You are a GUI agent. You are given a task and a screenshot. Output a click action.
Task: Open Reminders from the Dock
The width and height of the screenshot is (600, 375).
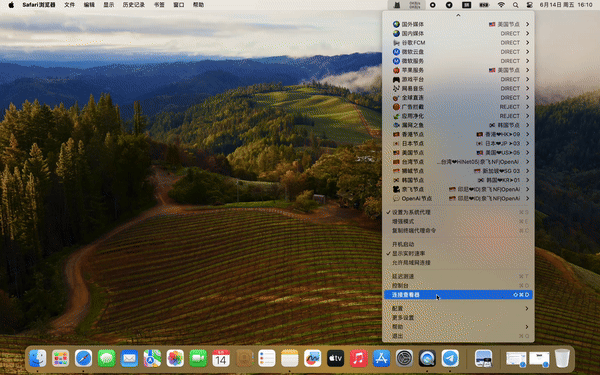pyautogui.click(x=267, y=359)
